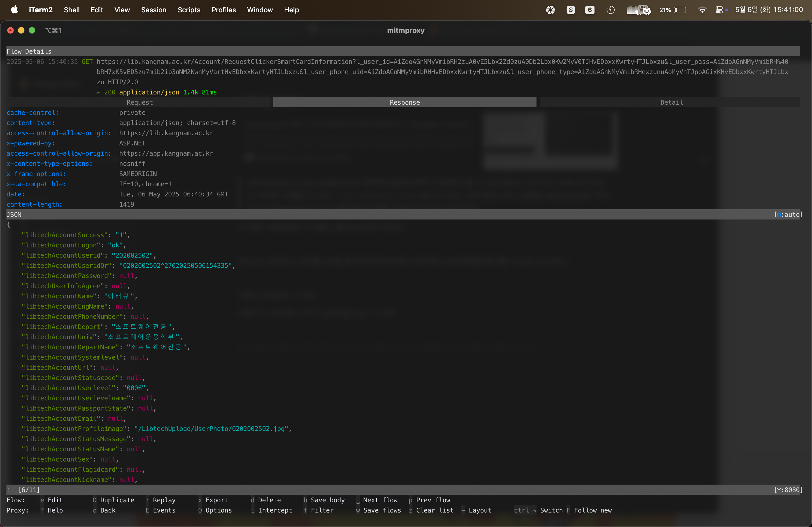The image size is (812, 527).
Task: Toggle the m:auto view mode indicator
Action: (788, 214)
